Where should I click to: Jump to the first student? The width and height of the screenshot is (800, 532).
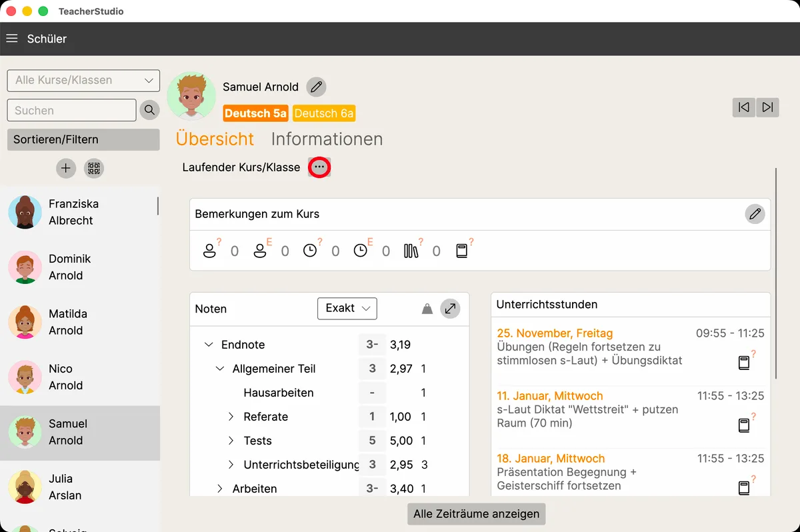coord(744,107)
